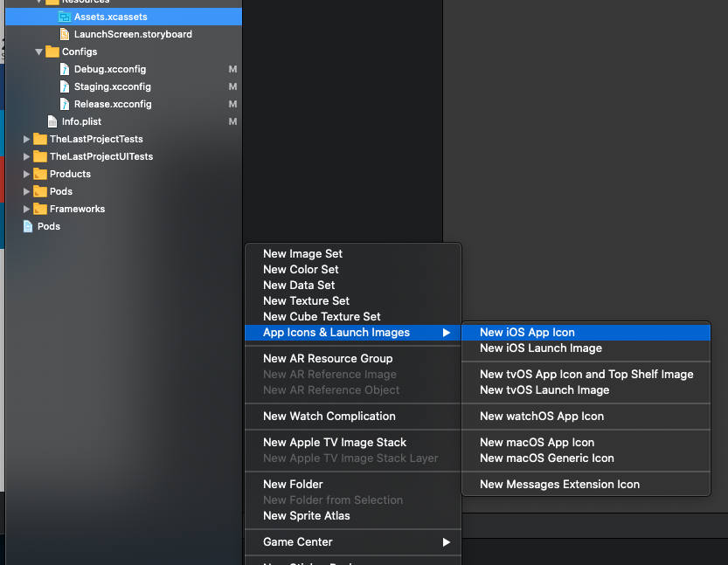This screenshot has width=728, height=565.
Task: Select the Assets.xcassets file name
Action: [110, 17]
